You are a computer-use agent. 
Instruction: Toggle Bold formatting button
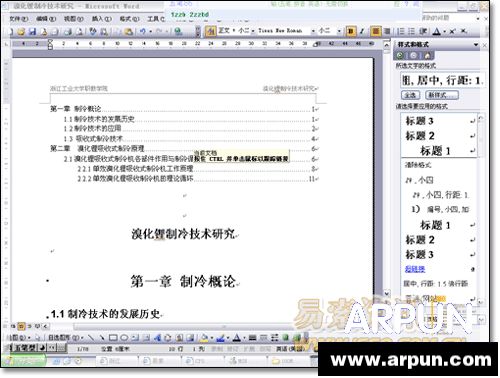pyautogui.click(x=351, y=31)
